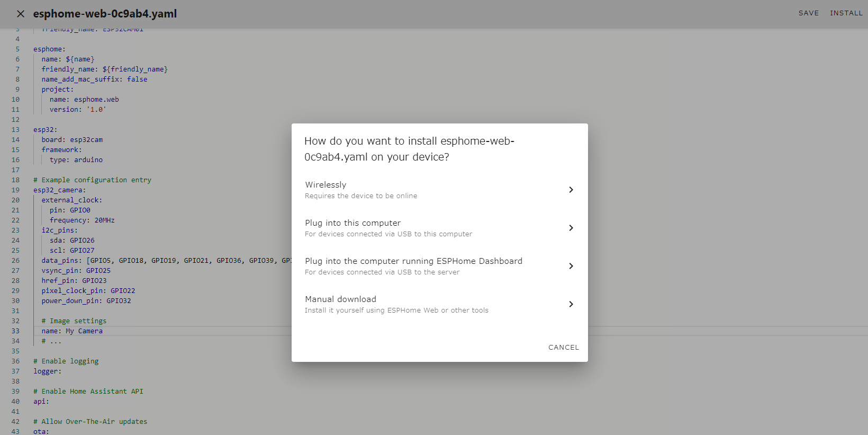Click the 'logger:' line
This screenshot has width=868, height=435.
pyautogui.click(x=47, y=371)
